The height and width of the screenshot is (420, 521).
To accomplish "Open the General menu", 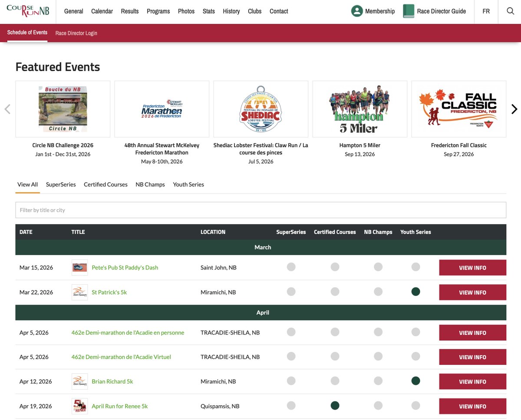I will (74, 11).
